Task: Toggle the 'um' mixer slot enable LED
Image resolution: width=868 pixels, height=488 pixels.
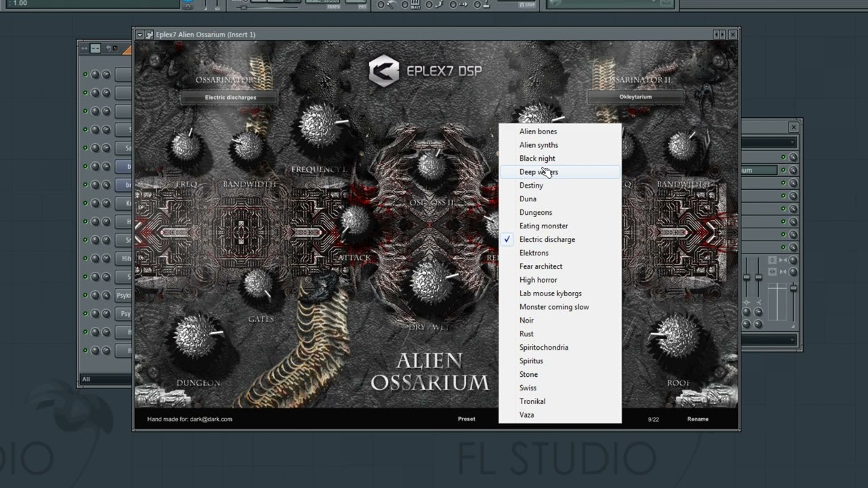Action: click(x=783, y=170)
